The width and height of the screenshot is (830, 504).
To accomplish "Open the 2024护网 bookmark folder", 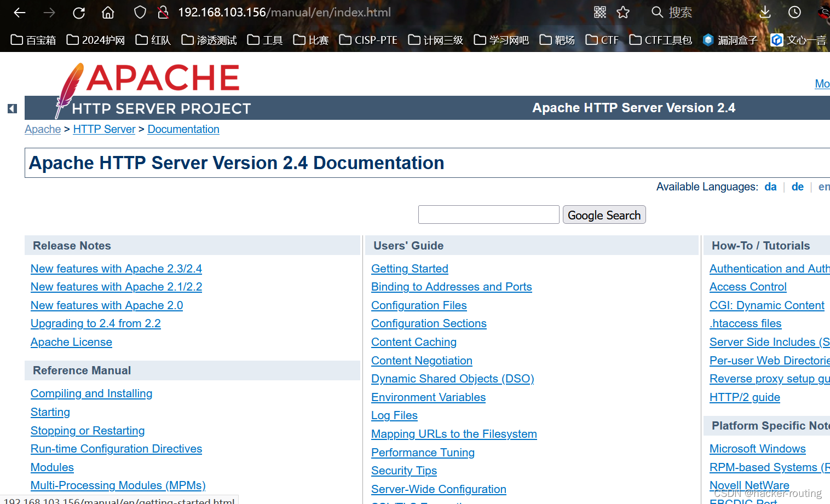I will pyautogui.click(x=96, y=40).
